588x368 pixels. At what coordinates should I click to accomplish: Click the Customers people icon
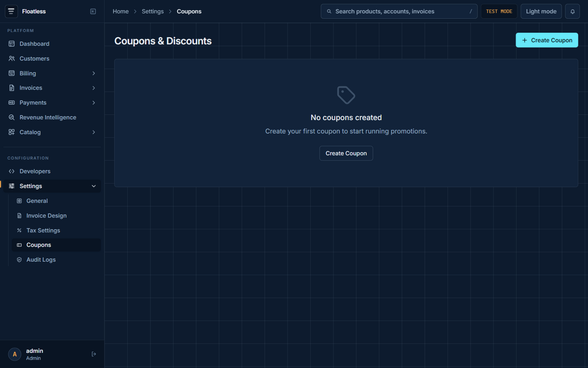[11, 58]
